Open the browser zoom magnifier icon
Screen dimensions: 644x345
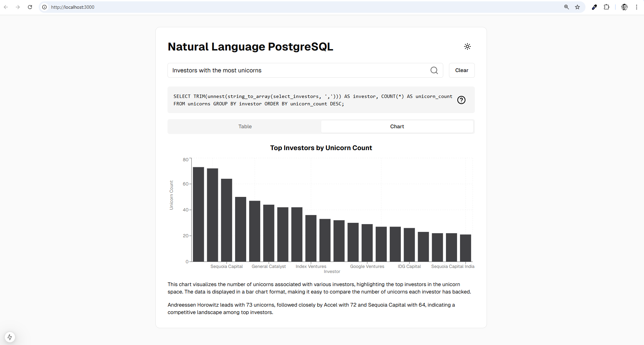tap(566, 7)
